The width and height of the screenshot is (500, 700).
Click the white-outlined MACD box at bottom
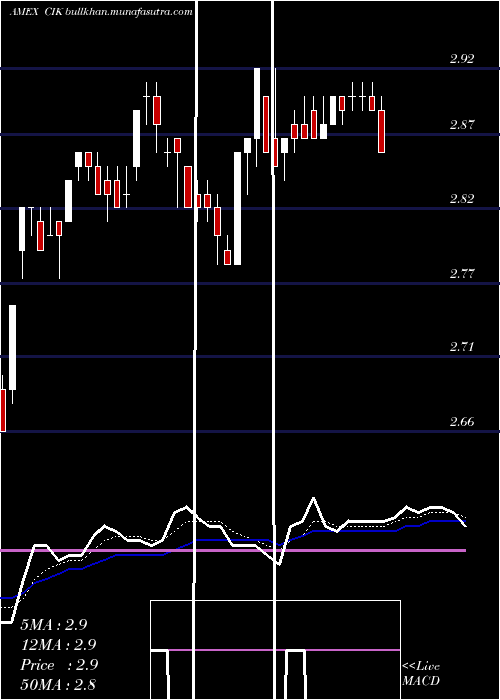275,650
